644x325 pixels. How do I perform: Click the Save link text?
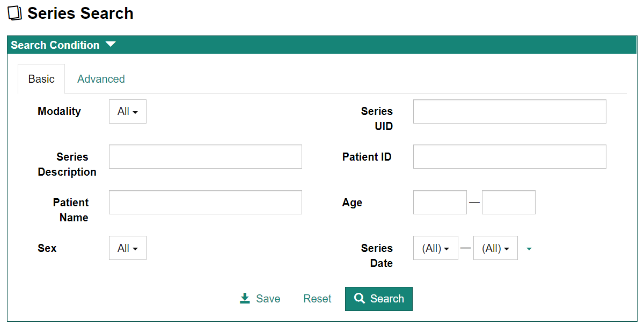pos(268,299)
